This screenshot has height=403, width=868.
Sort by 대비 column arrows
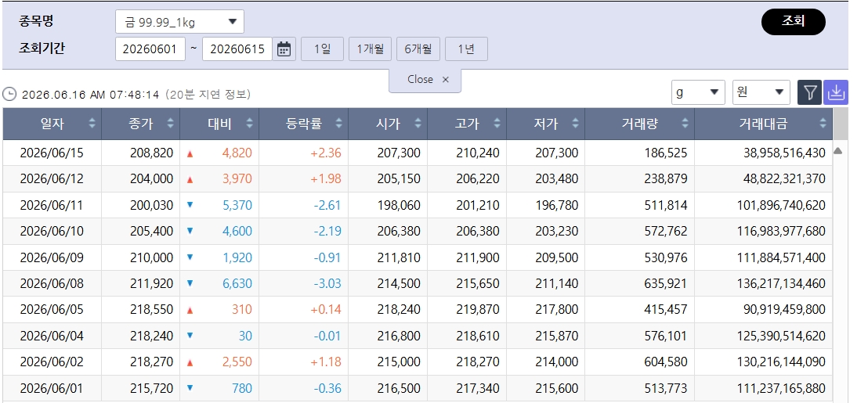click(x=250, y=124)
